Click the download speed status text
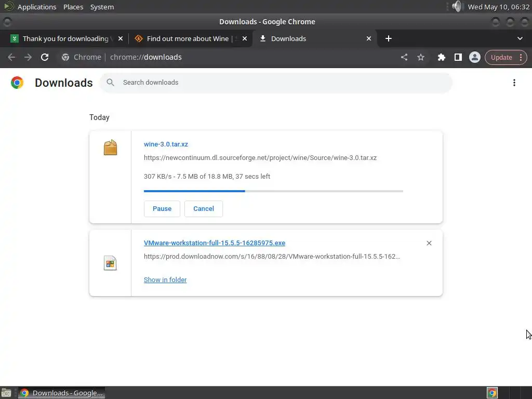This screenshot has height=399, width=532. (x=207, y=177)
